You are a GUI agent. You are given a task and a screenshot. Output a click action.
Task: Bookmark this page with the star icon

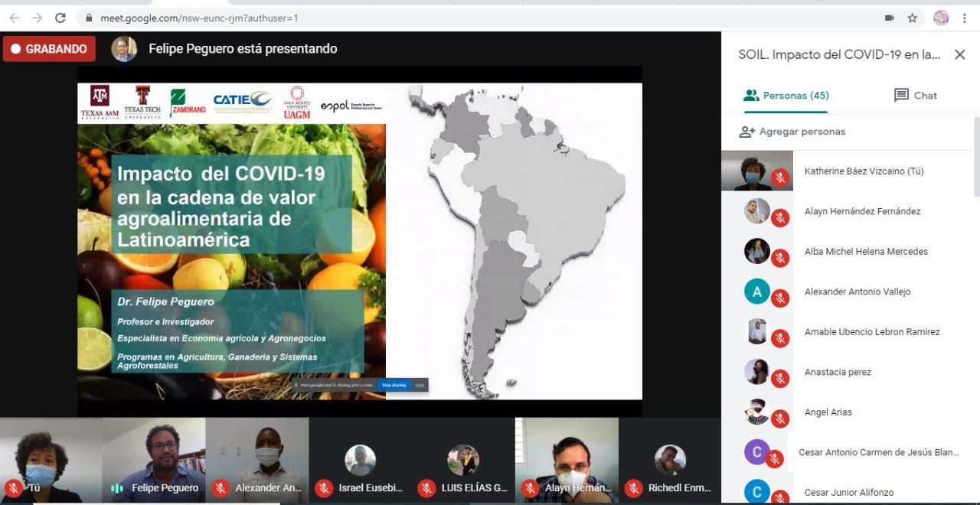point(913,18)
